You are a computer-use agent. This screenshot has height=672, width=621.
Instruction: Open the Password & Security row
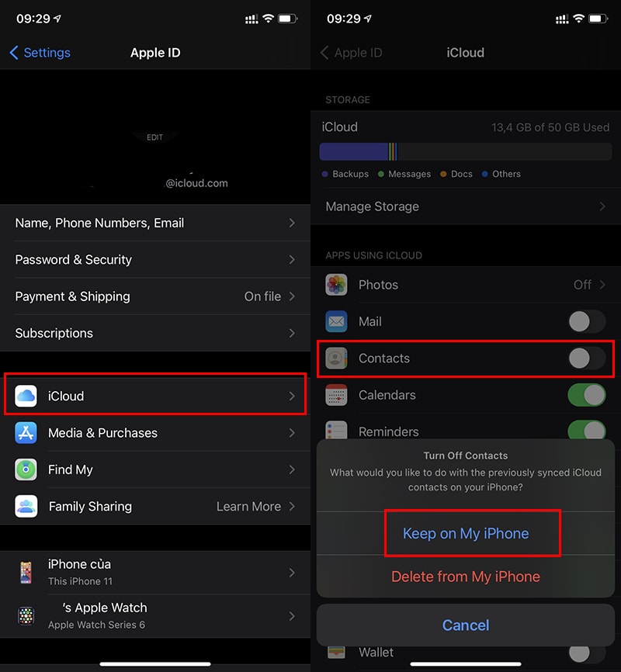(x=154, y=260)
